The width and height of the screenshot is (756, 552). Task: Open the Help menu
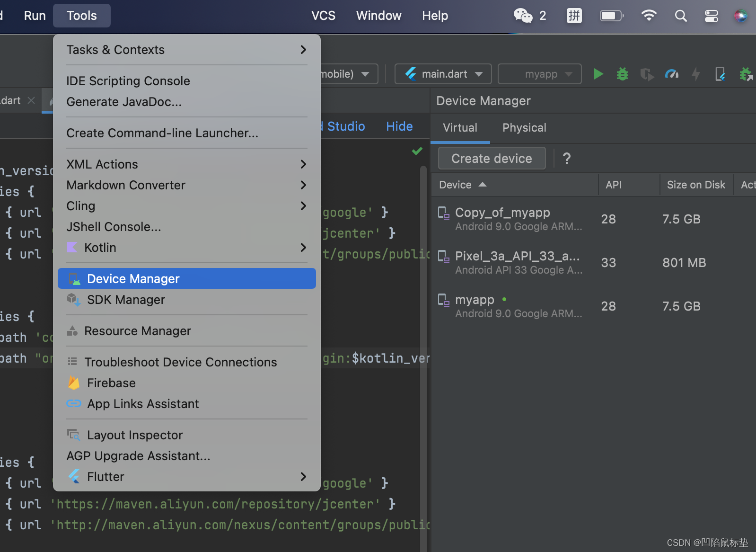(x=435, y=16)
